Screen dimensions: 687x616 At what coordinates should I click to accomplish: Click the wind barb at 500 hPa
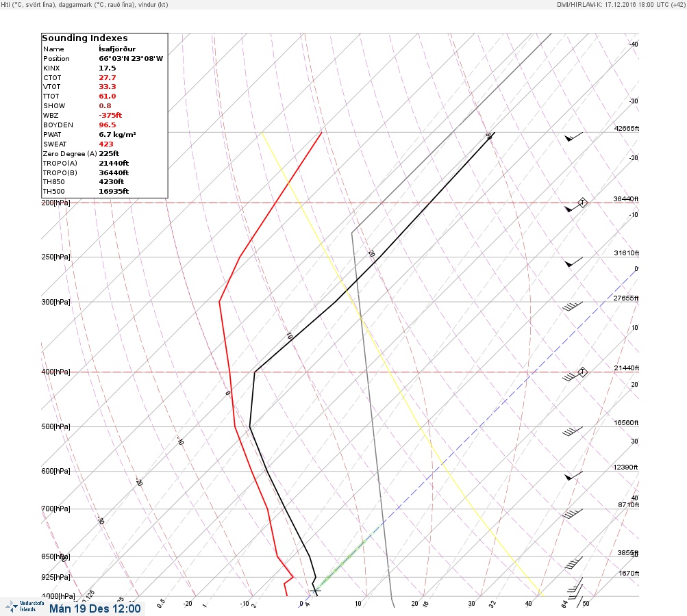(x=573, y=431)
